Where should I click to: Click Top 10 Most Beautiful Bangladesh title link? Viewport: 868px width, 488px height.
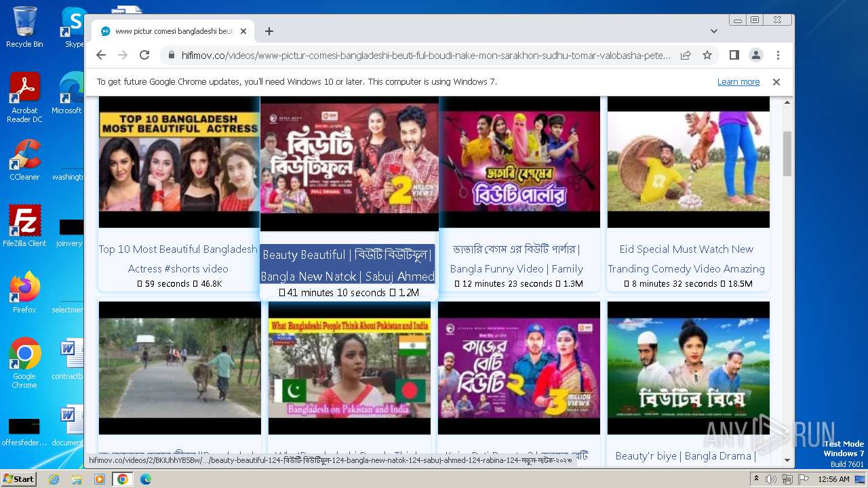178,259
